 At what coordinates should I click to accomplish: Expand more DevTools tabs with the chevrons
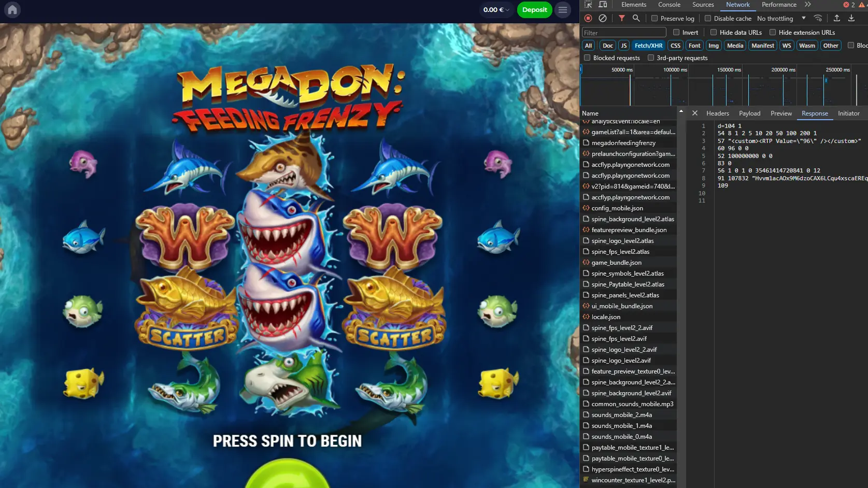click(808, 5)
